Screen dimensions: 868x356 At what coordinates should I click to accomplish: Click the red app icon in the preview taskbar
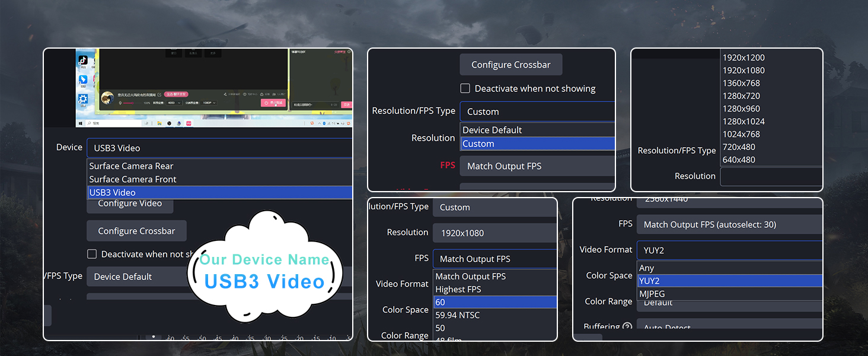tap(189, 124)
